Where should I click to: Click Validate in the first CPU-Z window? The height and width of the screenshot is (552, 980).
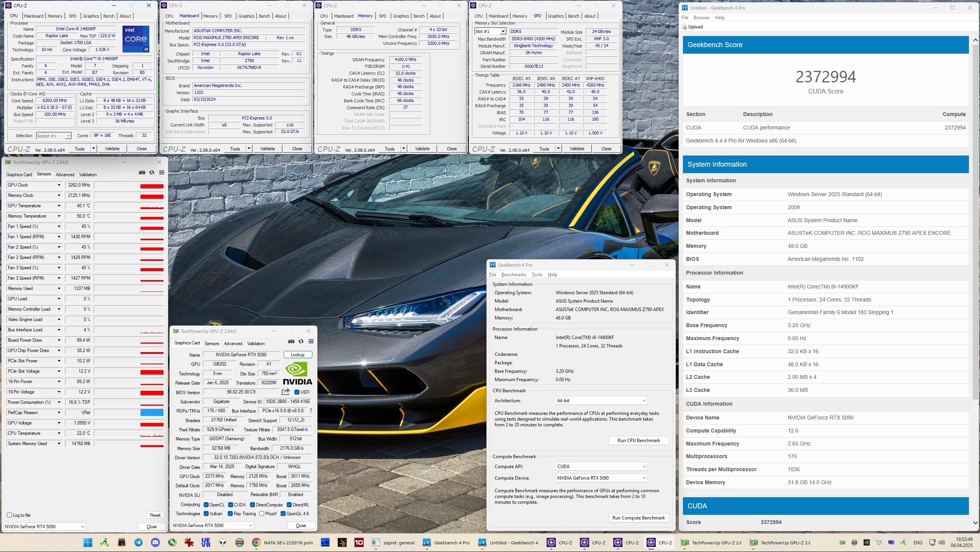(112, 149)
